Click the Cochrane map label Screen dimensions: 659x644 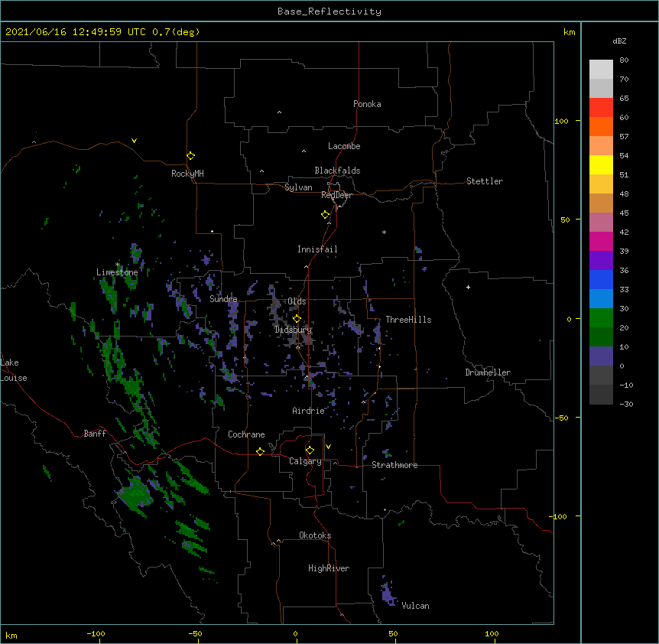point(246,434)
